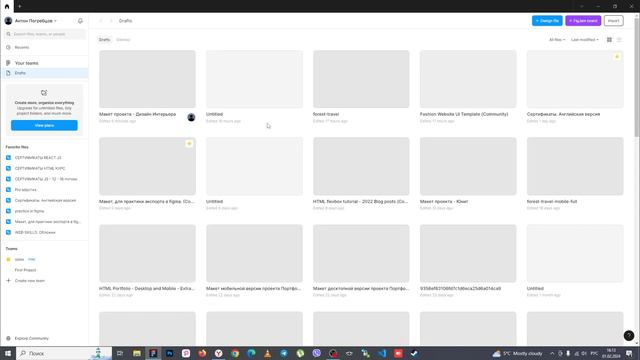Open the Макет проекта Дизайн Интерьера thumbnail
The height and width of the screenshot is (360, 640).
click(x=147, y=79)
